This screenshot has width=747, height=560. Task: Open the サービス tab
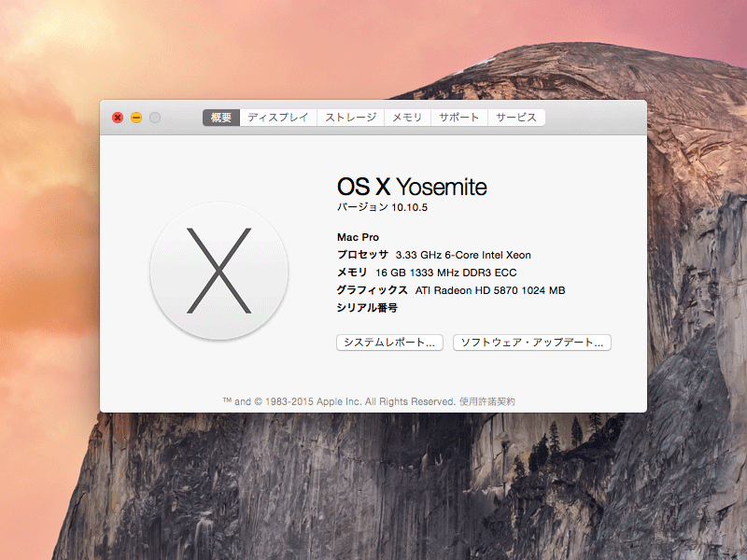[516, 118]
